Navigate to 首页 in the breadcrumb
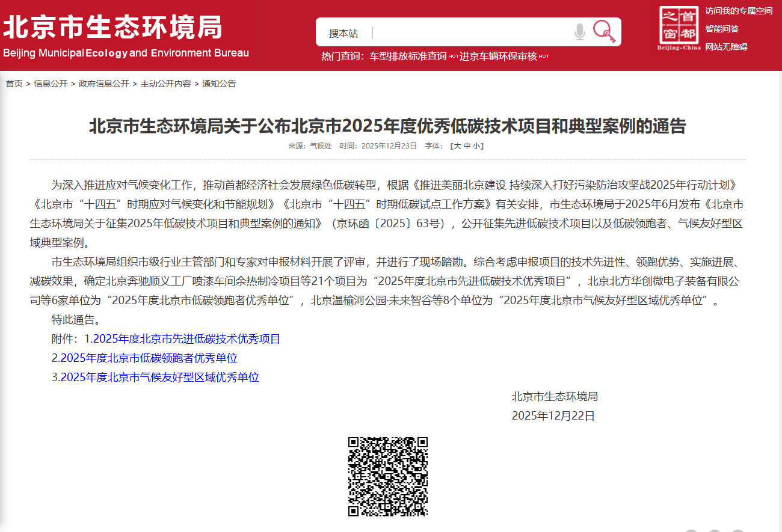The image size is (782, 532). pos(13,84)
